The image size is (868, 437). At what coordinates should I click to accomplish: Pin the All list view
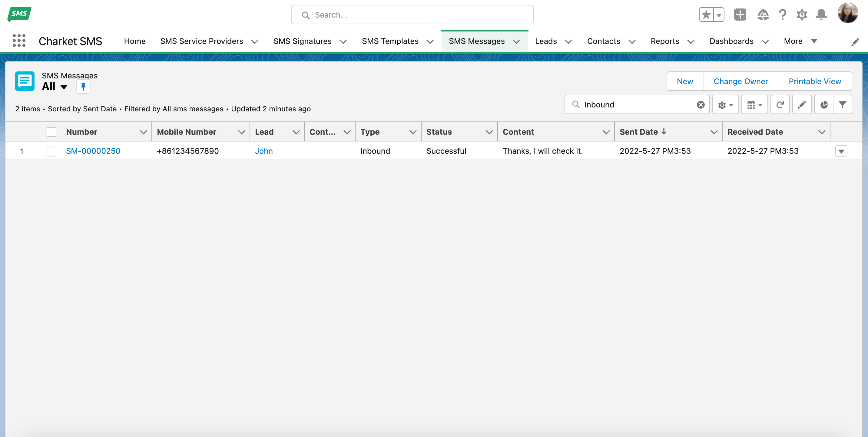click(x=83, y=87)
